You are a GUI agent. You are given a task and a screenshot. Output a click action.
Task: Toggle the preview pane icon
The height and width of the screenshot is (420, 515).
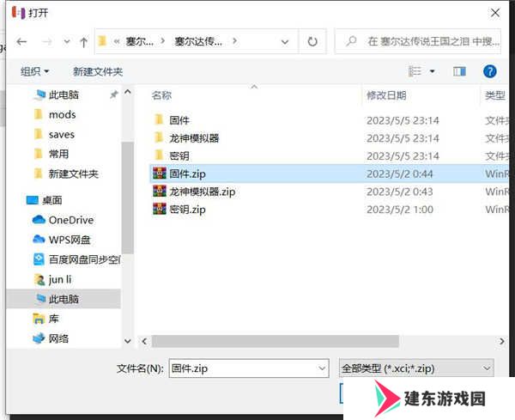pyautogui.click(x=459, y=71)
